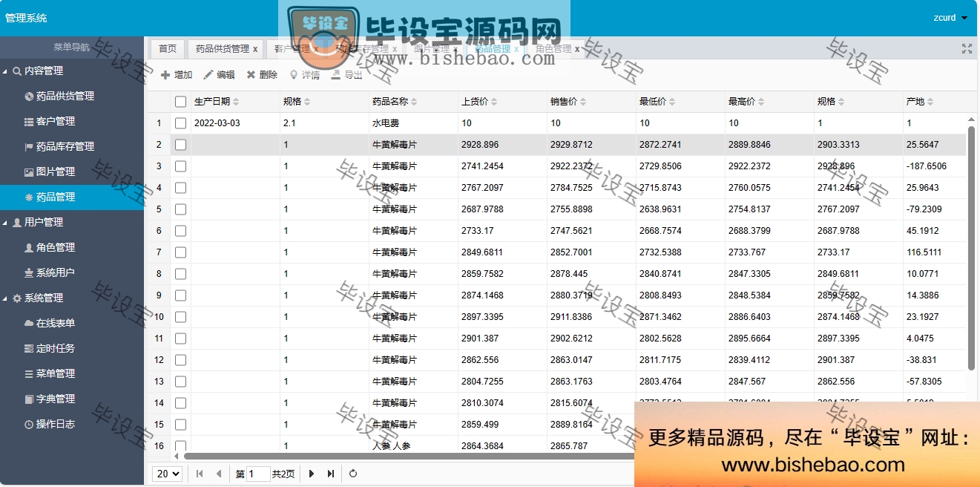Check the box for row 3
The height and width of the screenshot is (487, 980).
pyautogui.click(x=180, y=166)
